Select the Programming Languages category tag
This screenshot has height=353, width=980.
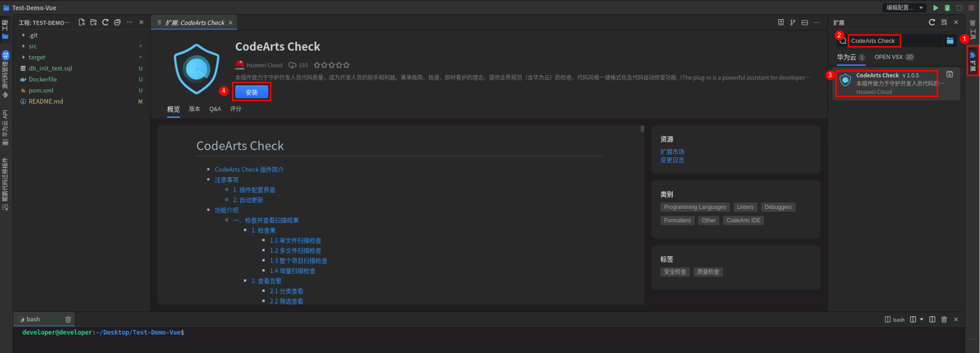pos(695,207)
